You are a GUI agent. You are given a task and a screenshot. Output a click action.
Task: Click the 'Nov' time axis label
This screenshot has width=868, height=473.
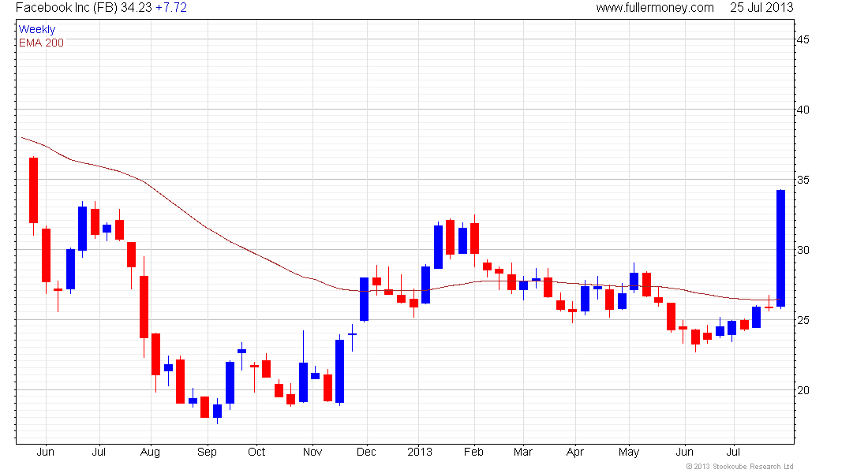312,452
